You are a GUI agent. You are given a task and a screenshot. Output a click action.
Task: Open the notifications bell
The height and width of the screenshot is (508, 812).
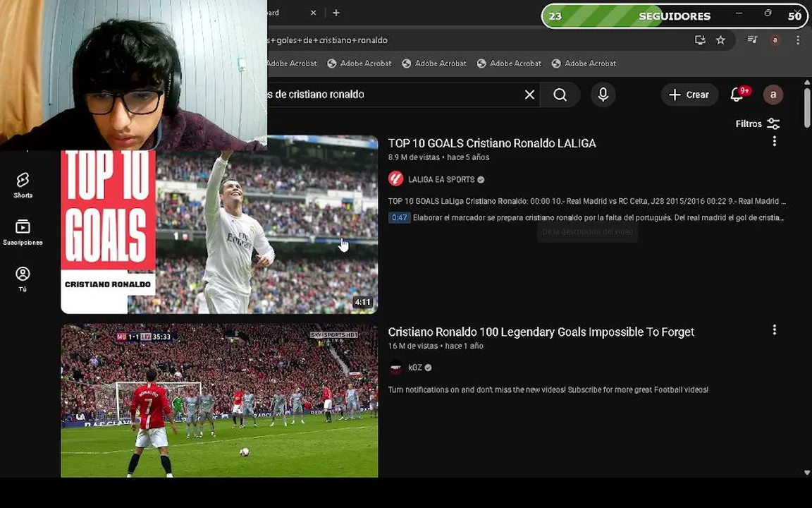737,95
